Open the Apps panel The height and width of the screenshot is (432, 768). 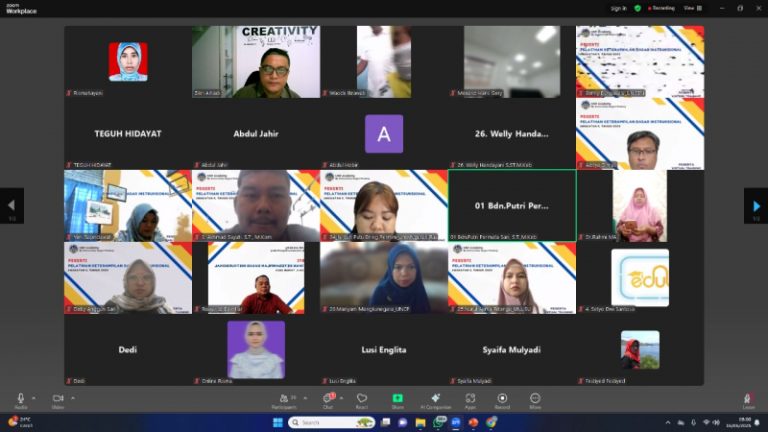coord(470,400)
